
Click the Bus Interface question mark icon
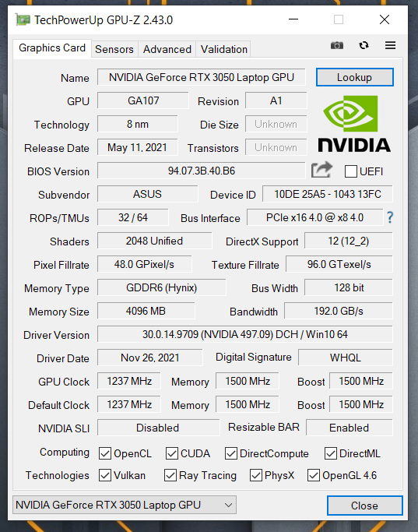click(x=390, y=217)
